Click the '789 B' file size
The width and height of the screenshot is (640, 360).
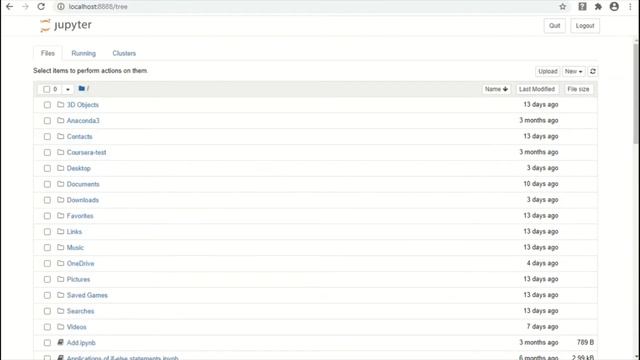click(585, 342)
